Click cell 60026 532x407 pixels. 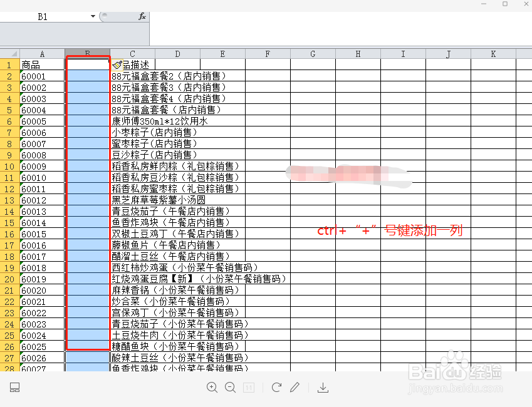coord(42,358)
